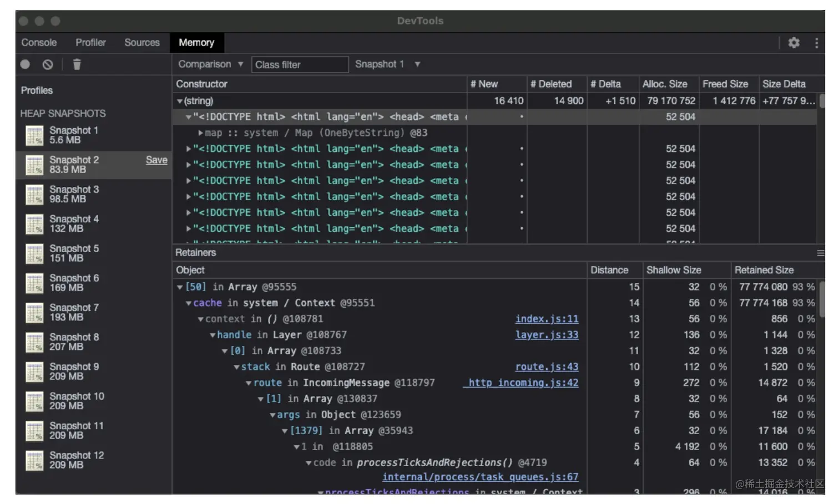This screenshot has height=504, width=839.
Task: Collapse context in () @108781 retainer
Action: 201,319
